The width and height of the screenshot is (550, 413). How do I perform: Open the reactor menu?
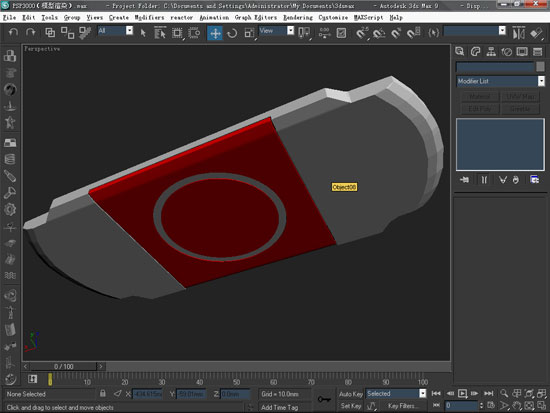click(181, 17)
